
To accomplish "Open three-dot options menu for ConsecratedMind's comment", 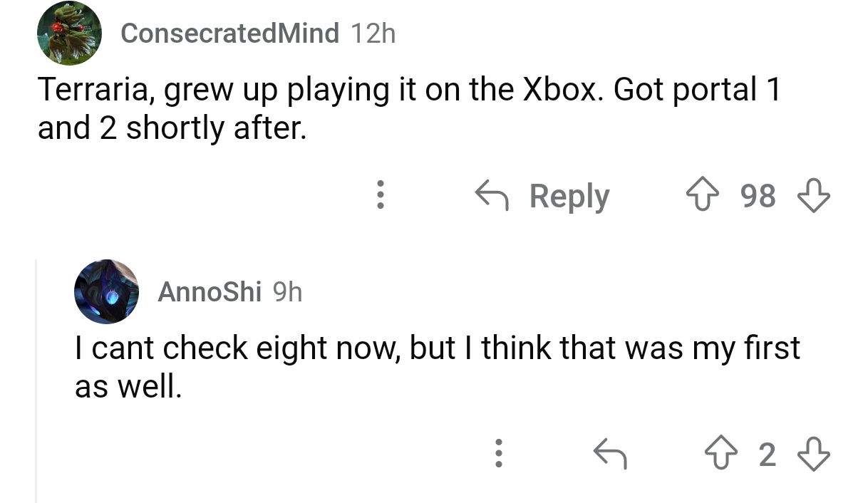I will 381,195.
